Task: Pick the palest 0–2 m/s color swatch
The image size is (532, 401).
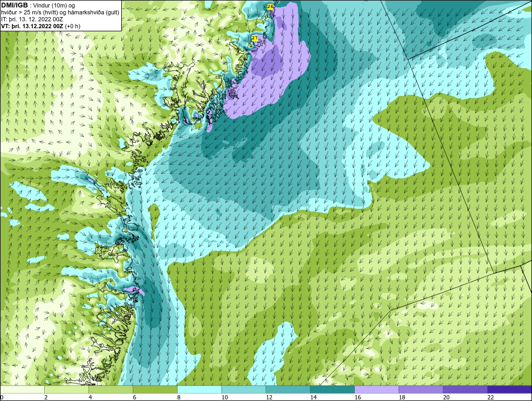Action: pyautogui.click(x=22, y=389)
